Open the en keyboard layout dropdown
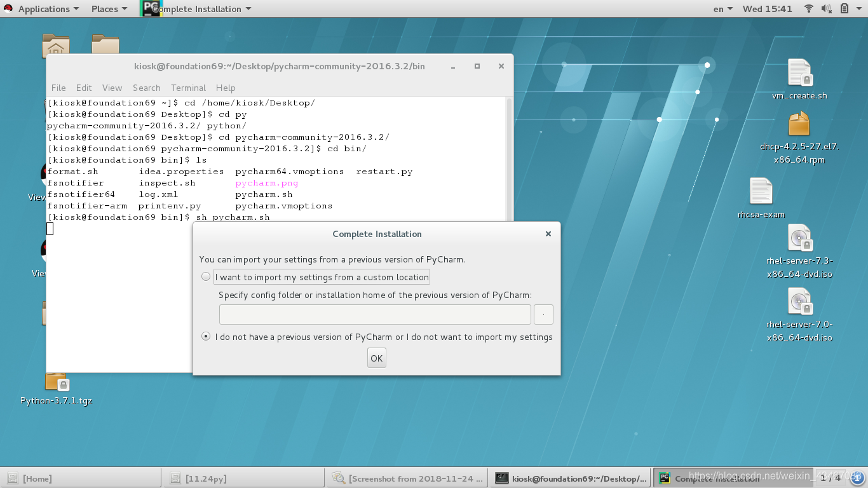Viewport: 868px width, 488px height. pyautogui.click(x=723, y=9)
